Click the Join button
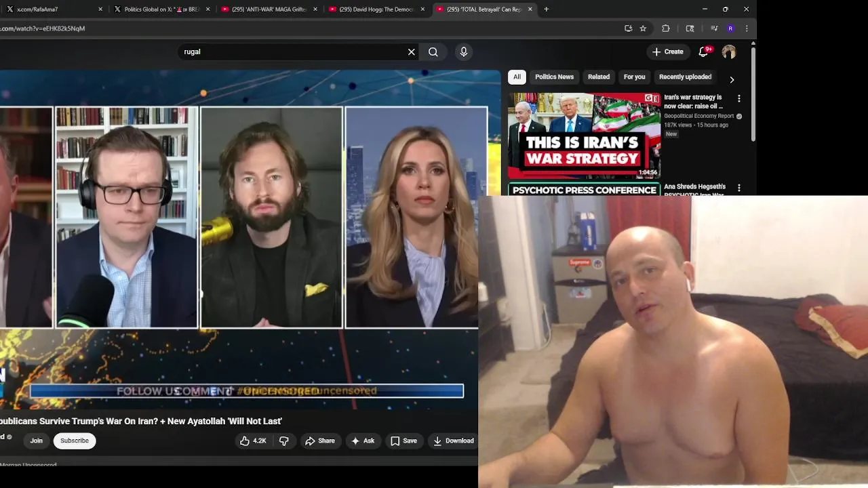This screenshot has height=488, width=868. pyautogui.click(x=36, y=441)
